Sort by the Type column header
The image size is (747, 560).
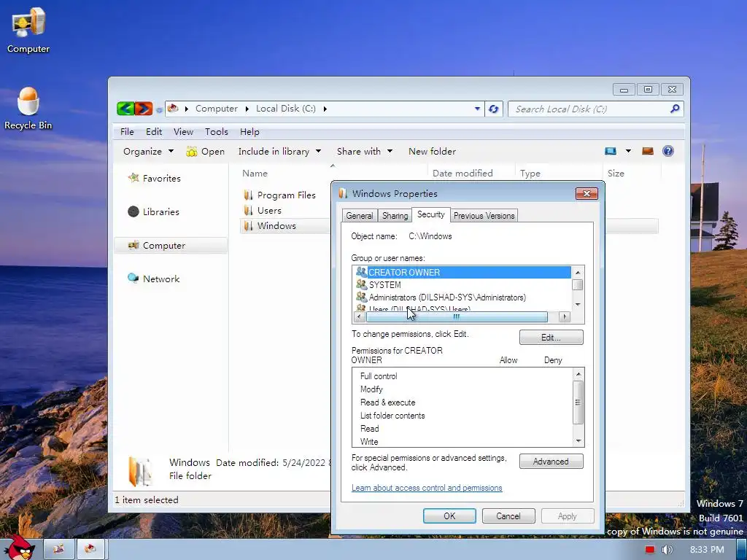coord(530,174)
